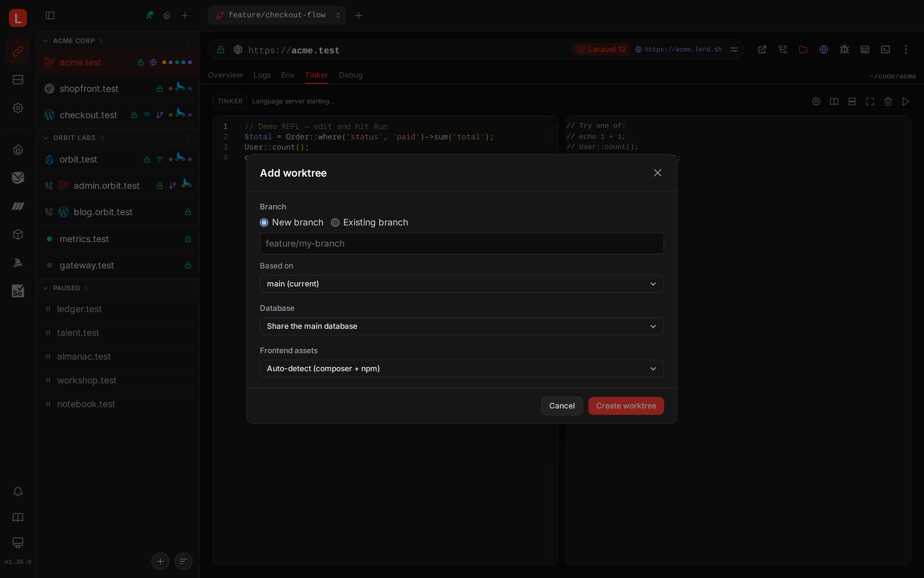Viewport: 924px width, 578px height.
Task: Switch to the Debug tab
Action: pyautogui.click(x=350, y=75)
